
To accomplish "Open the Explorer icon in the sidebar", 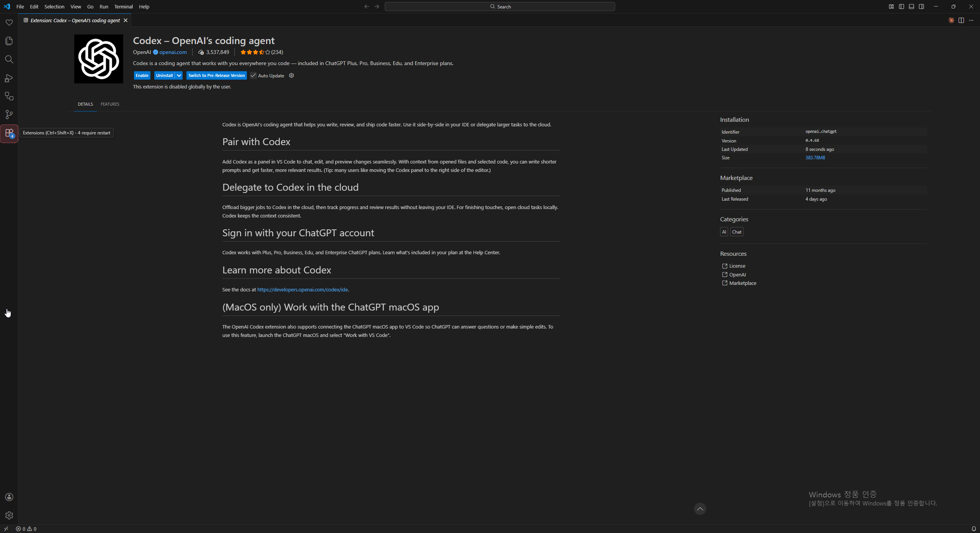I will click(x=9, y=41).
